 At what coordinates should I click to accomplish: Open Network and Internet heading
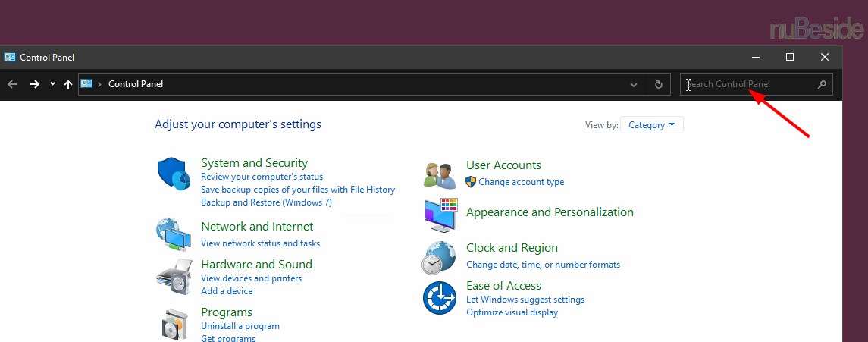[257, 226]
